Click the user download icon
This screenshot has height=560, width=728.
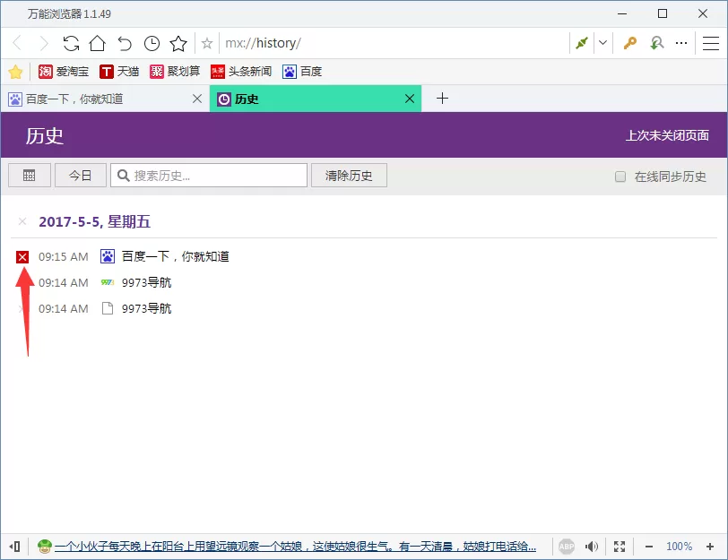tap(656, 43)
